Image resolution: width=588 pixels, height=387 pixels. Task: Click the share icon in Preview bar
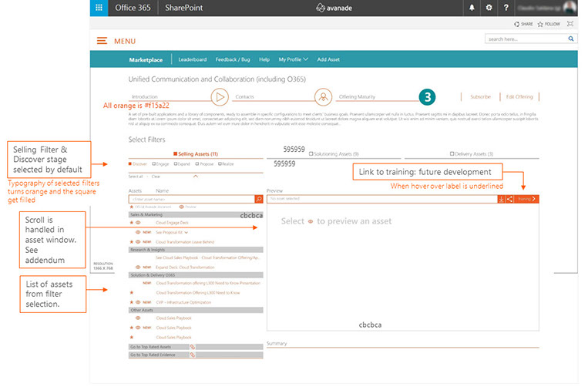click(x=510, y=199)
